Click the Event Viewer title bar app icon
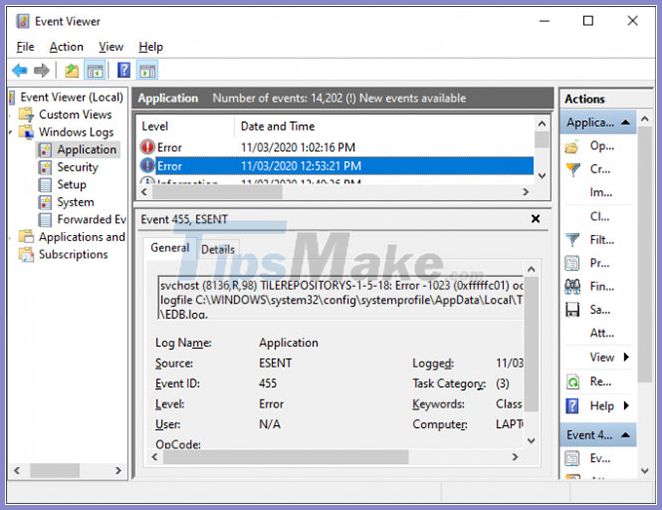Image resolution: width=662 pixels, height=510 pixels. pyautogui.click(x=22, y=21)
